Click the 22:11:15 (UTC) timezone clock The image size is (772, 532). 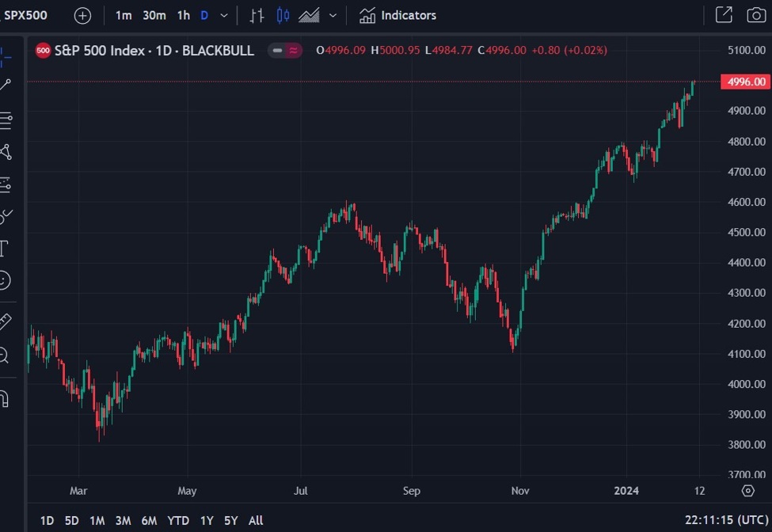tap(724, 520)
